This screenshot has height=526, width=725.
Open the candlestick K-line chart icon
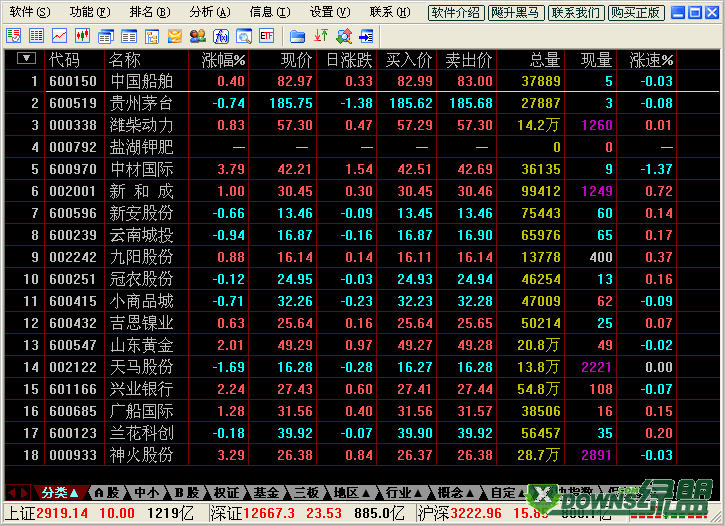tap(83, 36)
